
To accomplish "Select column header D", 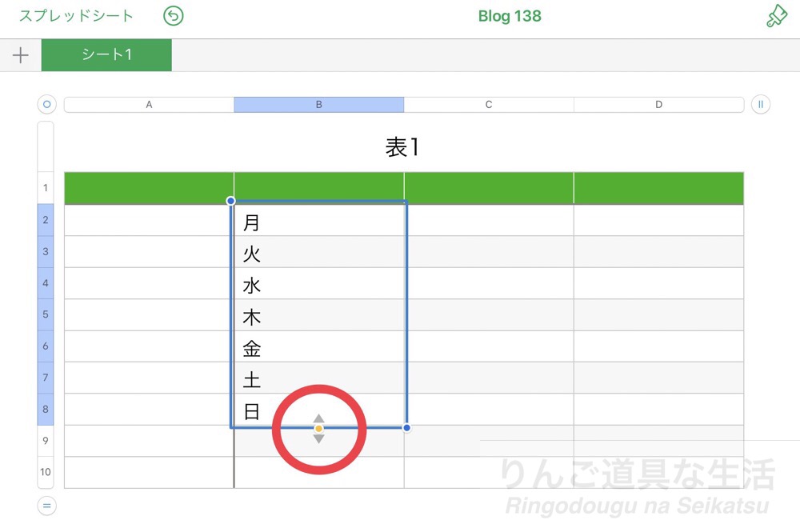I will [658, 104].
